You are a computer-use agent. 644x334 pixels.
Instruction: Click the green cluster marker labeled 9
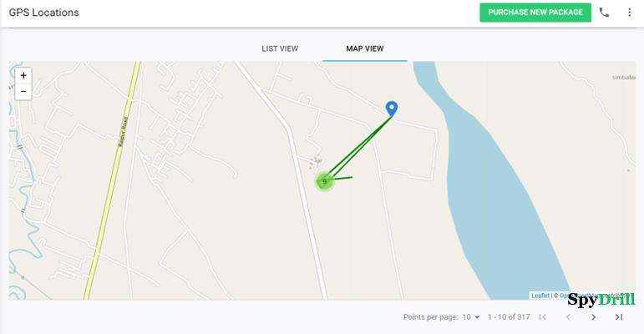(x=324, y=181)
